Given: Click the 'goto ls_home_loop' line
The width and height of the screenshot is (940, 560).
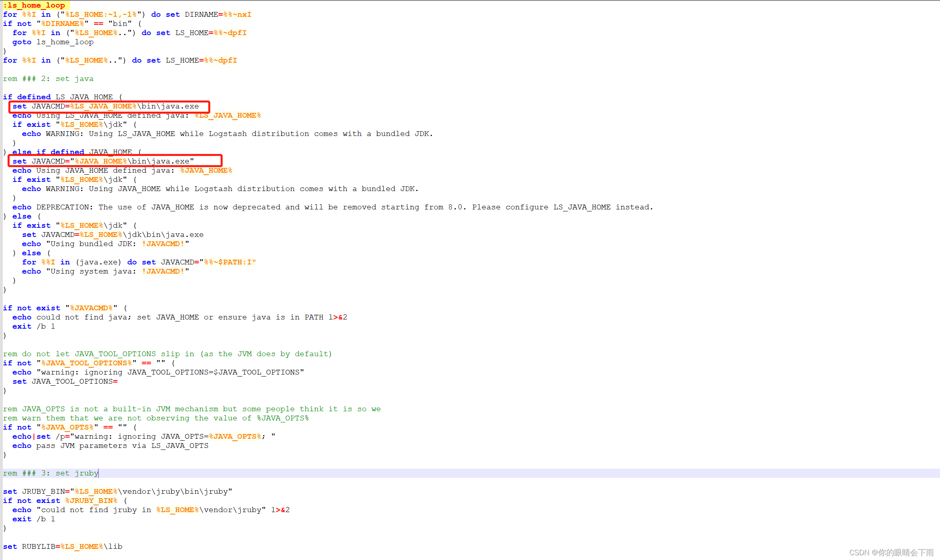Looking at the screenshot, I should pyautogui.click(x=53, y=42).
